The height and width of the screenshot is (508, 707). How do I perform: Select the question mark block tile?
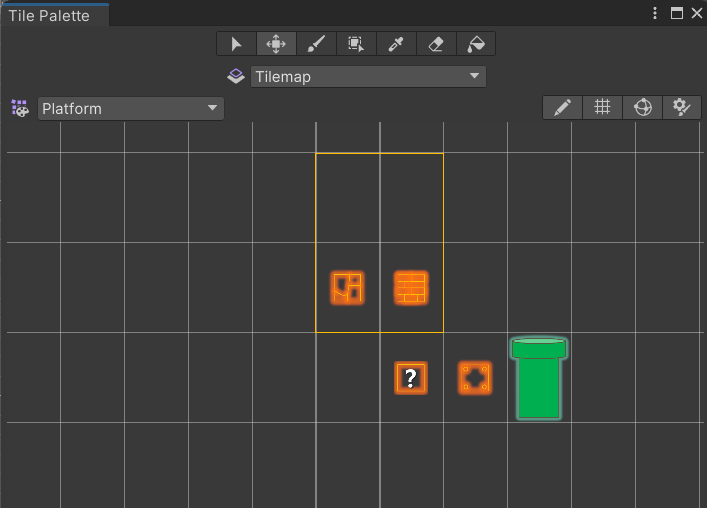pyautogui.click(x=411, y=378)
